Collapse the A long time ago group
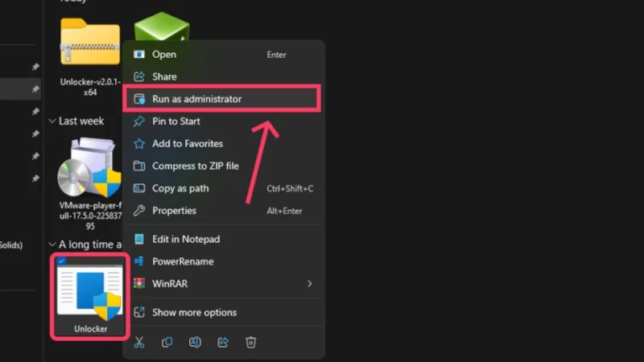 (x=52, y=245)
